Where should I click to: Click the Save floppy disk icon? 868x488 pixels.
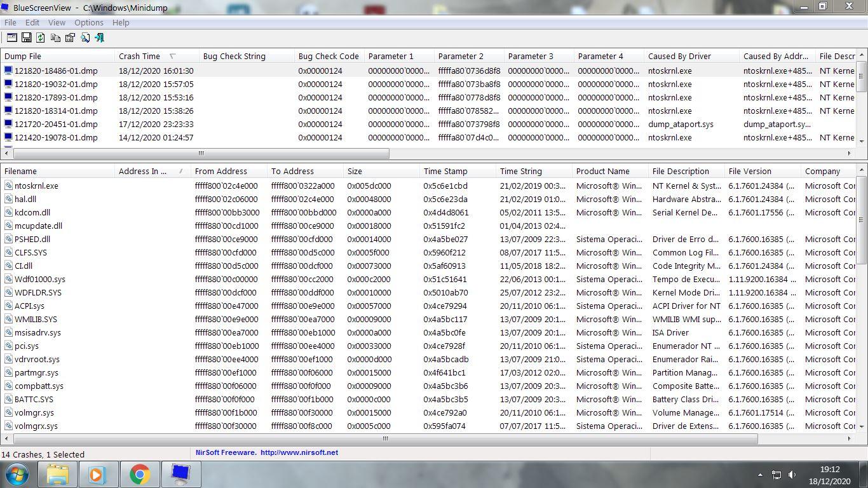(26, 38)
